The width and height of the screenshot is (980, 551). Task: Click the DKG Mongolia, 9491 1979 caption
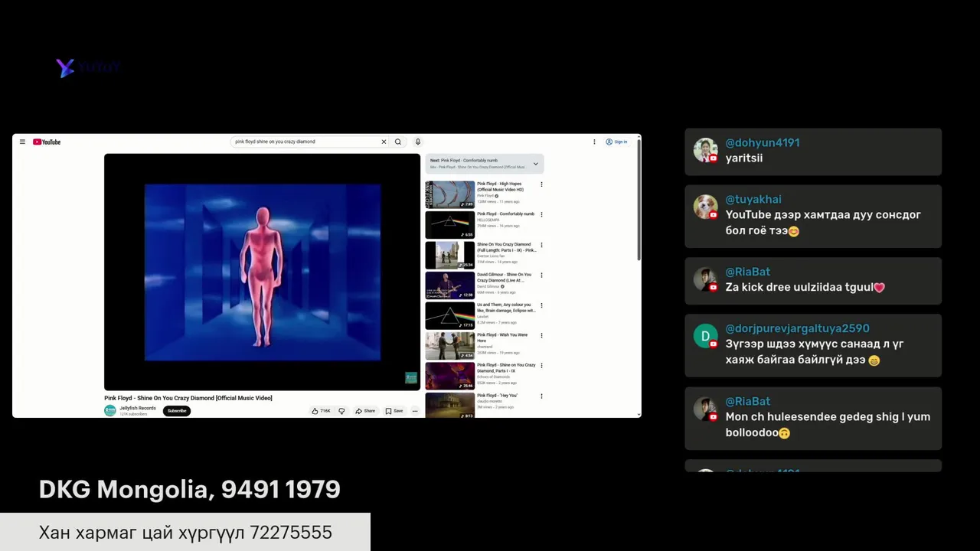[x=190, y=490]
